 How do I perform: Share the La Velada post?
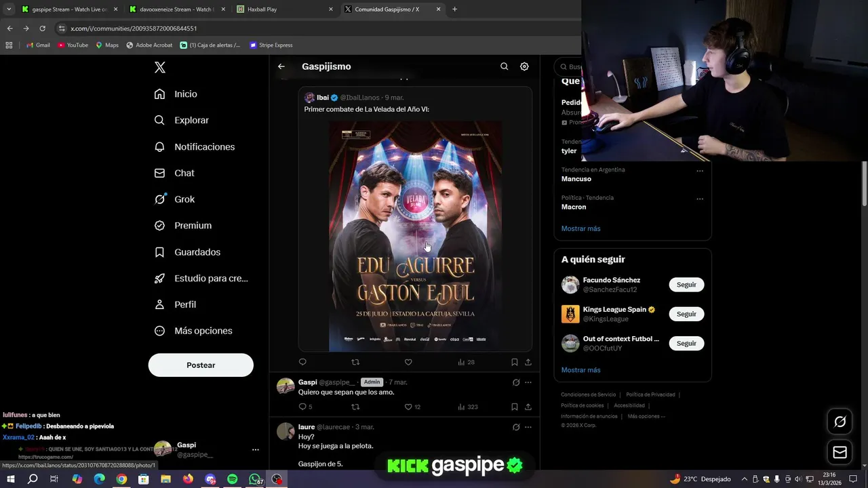(528, 362)
